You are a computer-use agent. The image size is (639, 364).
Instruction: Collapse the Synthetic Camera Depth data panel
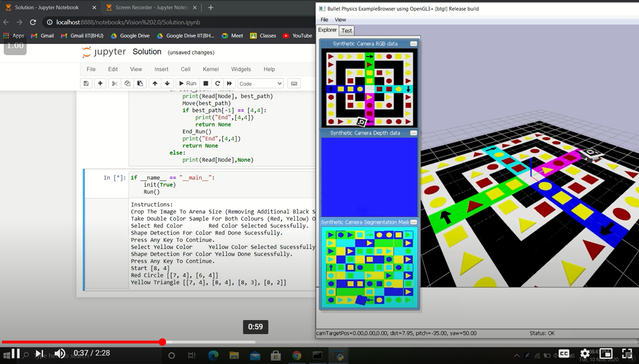(413, 133)
